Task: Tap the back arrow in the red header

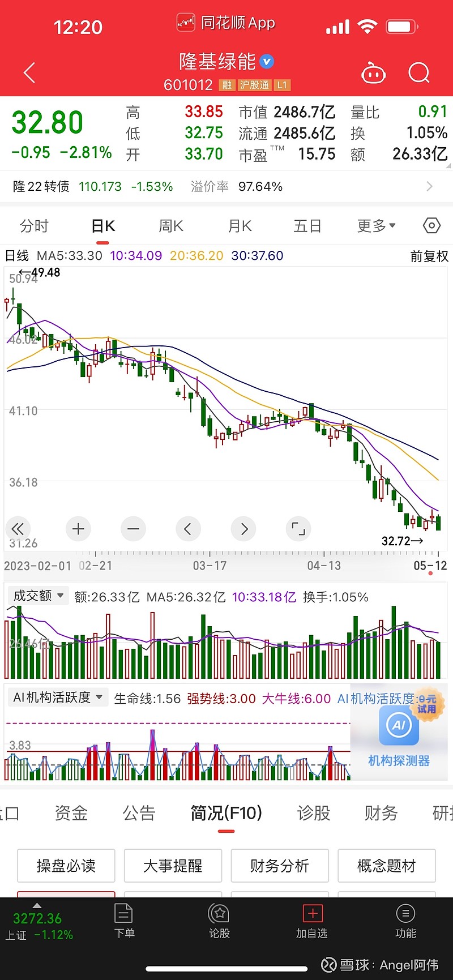Action: [x=29, y=72]
